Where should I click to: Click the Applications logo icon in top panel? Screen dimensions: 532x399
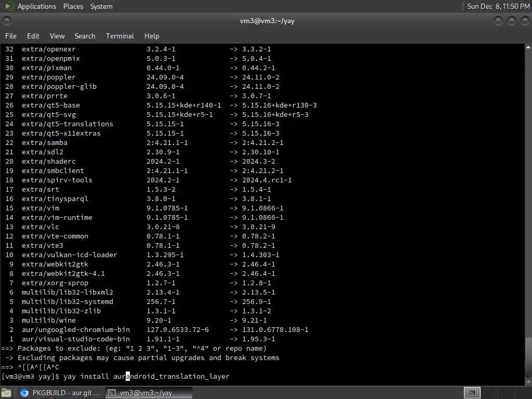pos(9,6)
